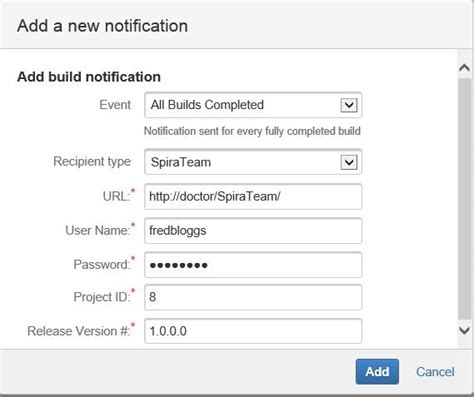Click into the masked Password field

253,265
